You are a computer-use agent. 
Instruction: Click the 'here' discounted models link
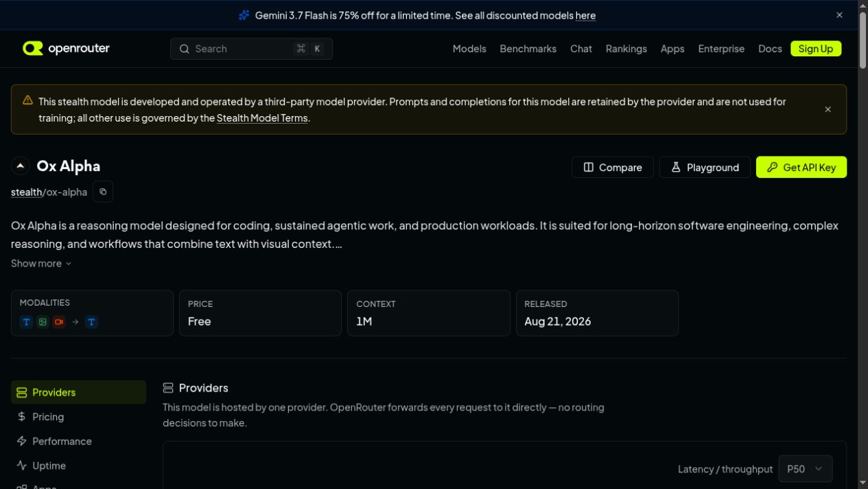(585, 15)
